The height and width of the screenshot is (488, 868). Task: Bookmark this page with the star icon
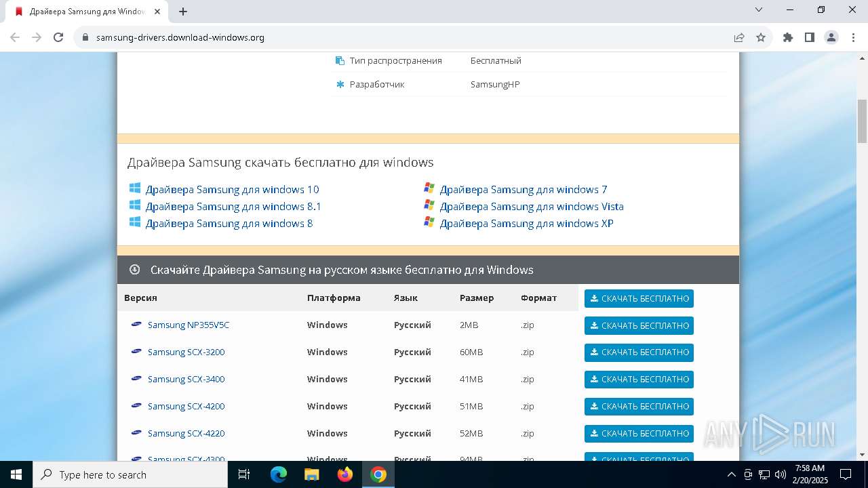761,37
